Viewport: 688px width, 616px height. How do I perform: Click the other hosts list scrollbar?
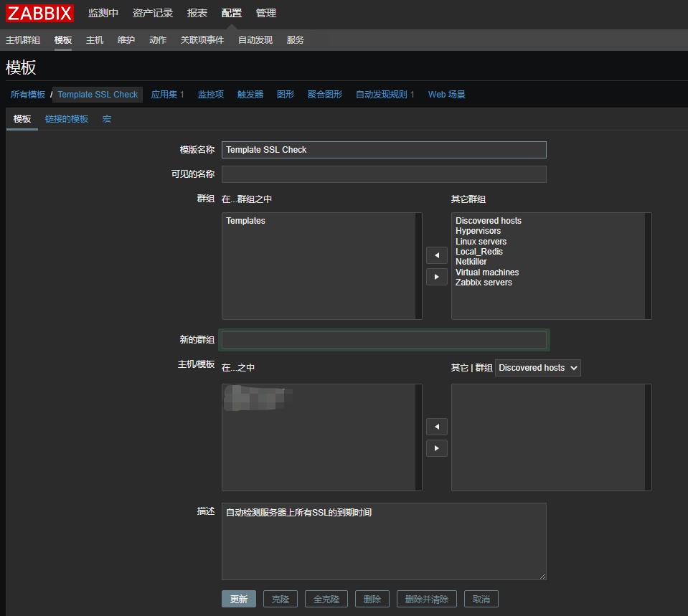pyautogui.click(x=648, y=437)
